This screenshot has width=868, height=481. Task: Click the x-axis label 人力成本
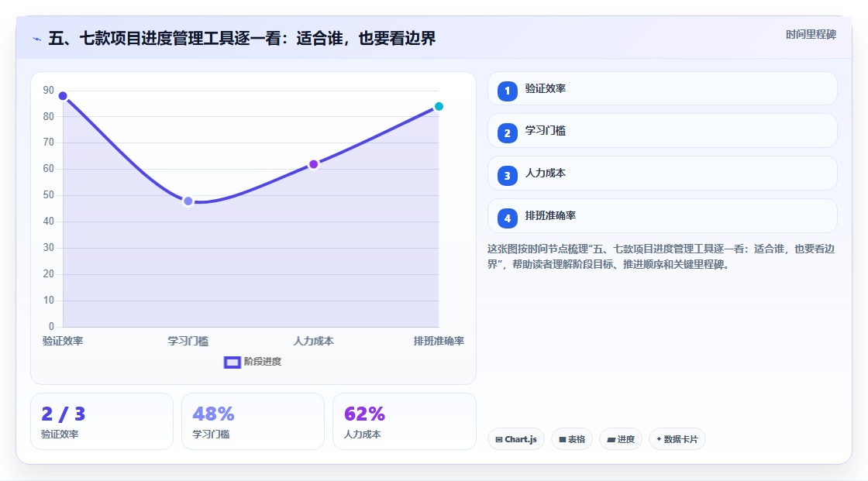(x=313, y=341)
